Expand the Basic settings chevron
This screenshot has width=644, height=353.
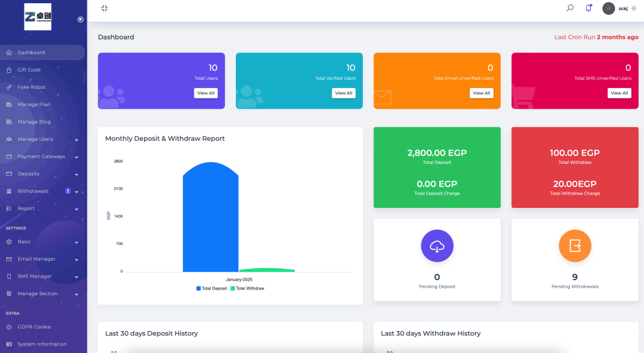click(76, 242)
